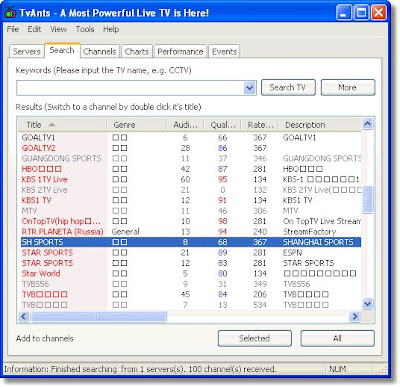
Task: Click quality value 98 for OnTopTV
Action: click(223, 221)
